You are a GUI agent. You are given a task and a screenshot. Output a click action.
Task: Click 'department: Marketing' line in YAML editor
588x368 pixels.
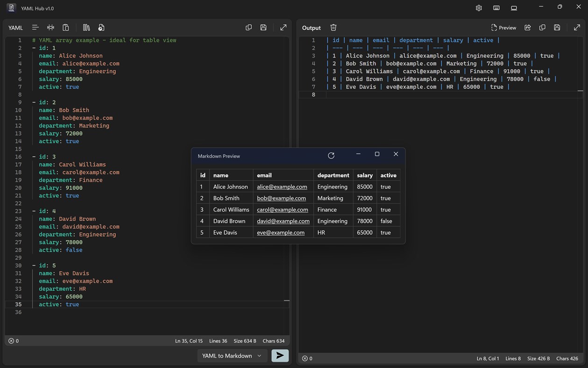[74, 126]
